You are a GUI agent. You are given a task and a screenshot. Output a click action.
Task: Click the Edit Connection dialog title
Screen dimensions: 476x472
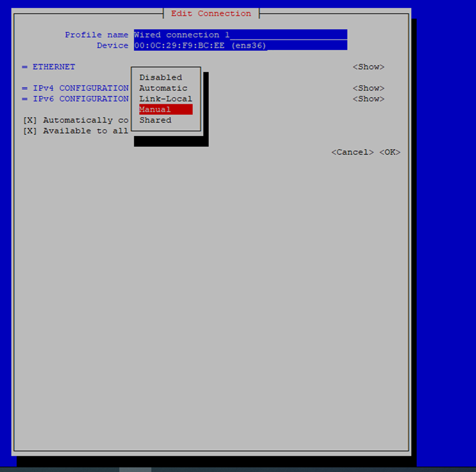point(211,14)
